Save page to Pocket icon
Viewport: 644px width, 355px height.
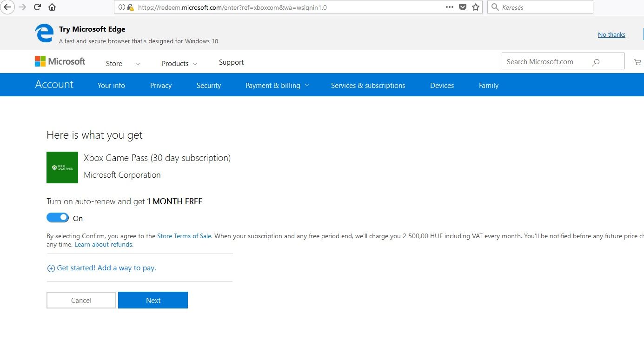click(462, 7)
